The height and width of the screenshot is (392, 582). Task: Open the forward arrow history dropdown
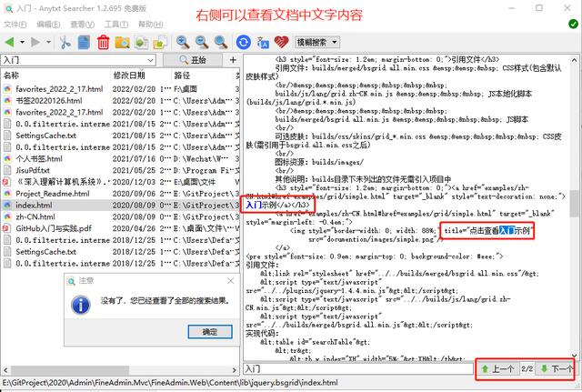48,43
